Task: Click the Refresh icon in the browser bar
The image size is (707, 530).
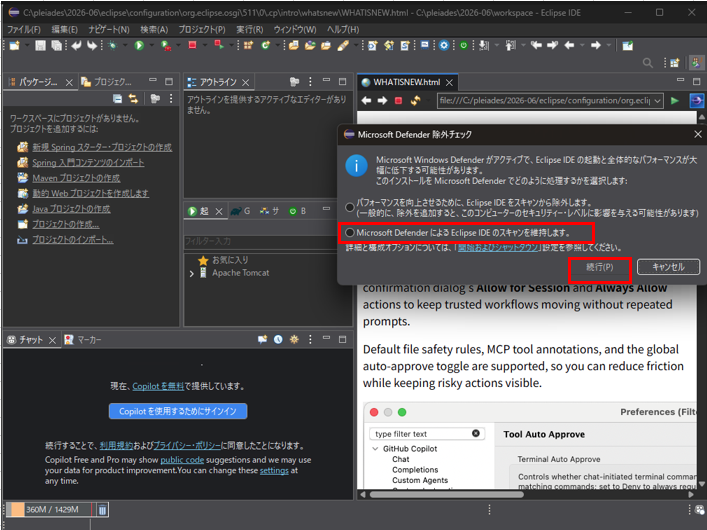Action: pyautogui.click(x=415, y=101)
